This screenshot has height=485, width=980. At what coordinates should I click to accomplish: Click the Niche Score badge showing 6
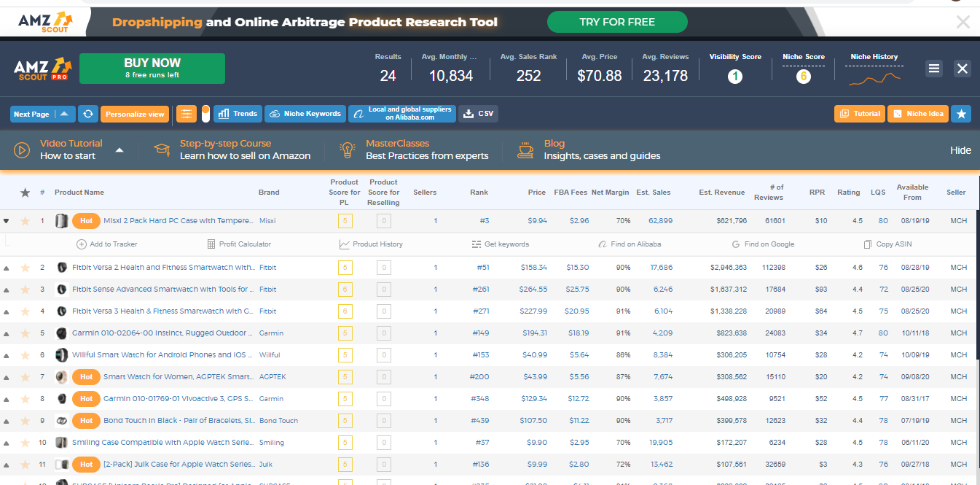[x=803, y=76]
